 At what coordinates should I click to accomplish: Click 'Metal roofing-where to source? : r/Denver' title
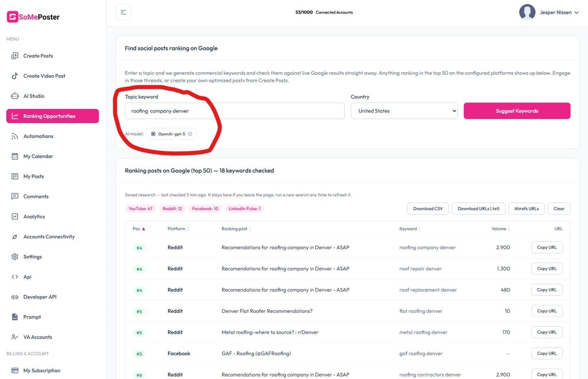(270, 332)
